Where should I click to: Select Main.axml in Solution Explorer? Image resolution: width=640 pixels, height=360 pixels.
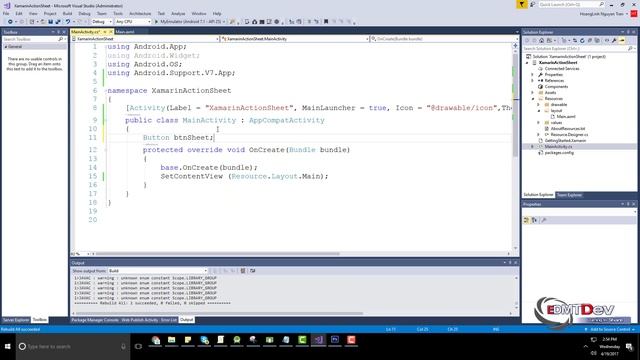click(566, 117)
